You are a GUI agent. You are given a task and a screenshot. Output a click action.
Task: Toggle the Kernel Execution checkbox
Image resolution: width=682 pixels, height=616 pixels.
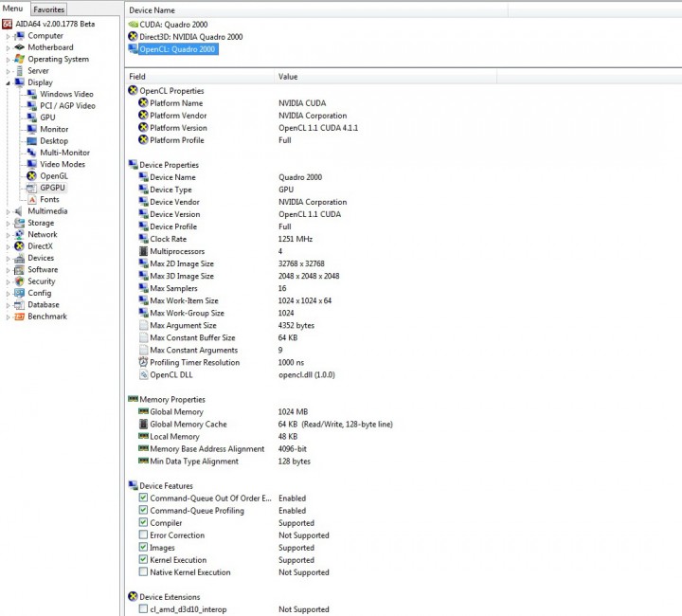pyautogui.click(x=143, y=559)
